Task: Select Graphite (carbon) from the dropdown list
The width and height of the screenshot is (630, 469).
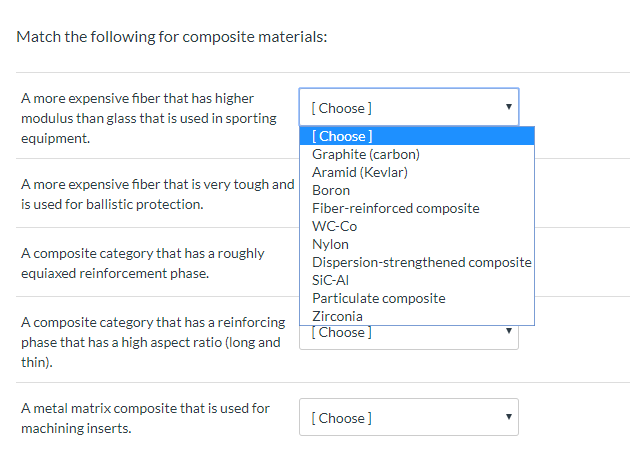Action: click(366, 154)
